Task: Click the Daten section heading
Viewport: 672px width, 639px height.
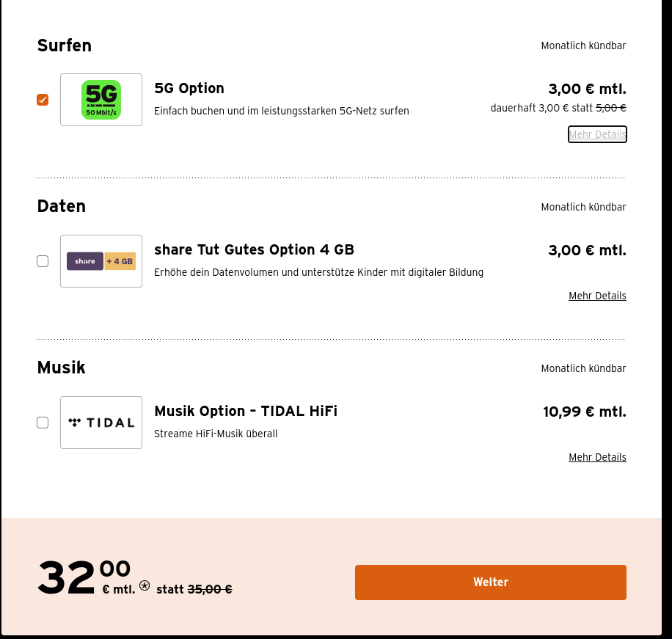Action: [x=62, y=206]
